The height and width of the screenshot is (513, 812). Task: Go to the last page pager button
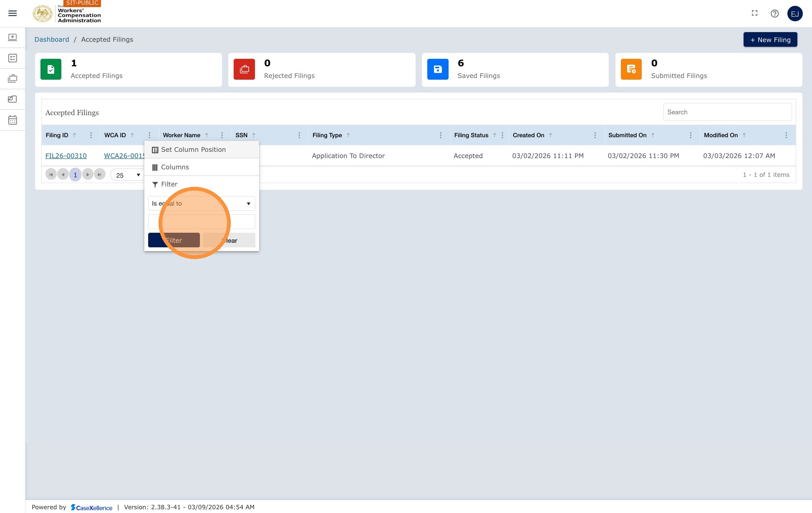point(99,174)
